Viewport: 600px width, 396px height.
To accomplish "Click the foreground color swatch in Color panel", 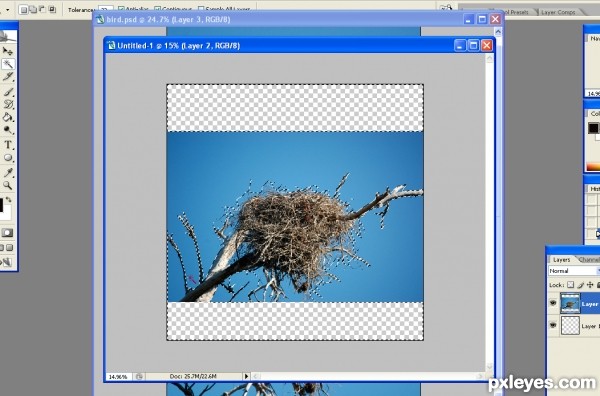I will tap(593, 128).
